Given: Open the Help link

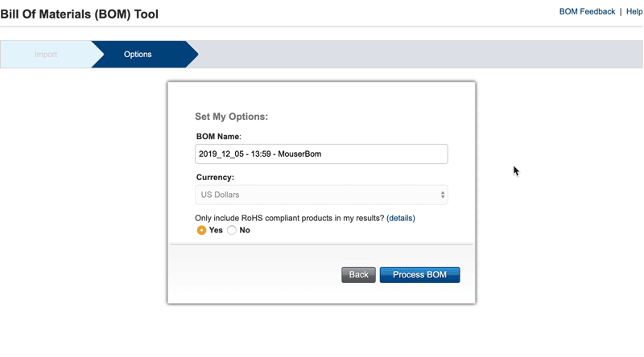Looking at the screenshot, I should pos(634,12).
